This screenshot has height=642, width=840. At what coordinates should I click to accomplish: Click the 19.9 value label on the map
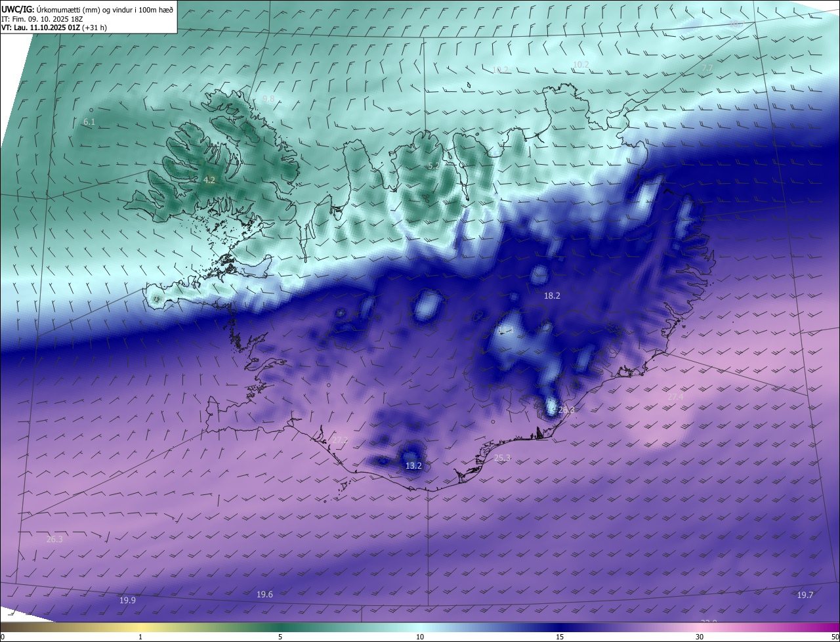[x=127, y=600]
